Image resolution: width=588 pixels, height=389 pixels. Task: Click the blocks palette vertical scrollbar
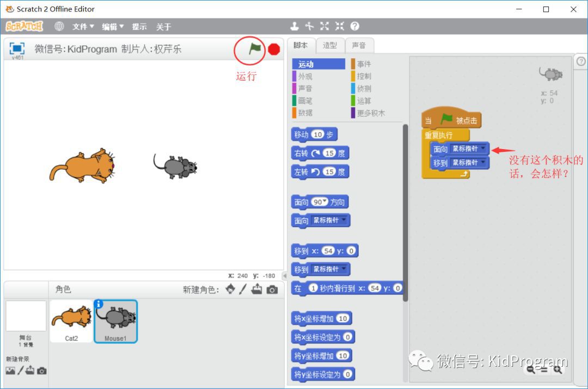pos(406,213)
